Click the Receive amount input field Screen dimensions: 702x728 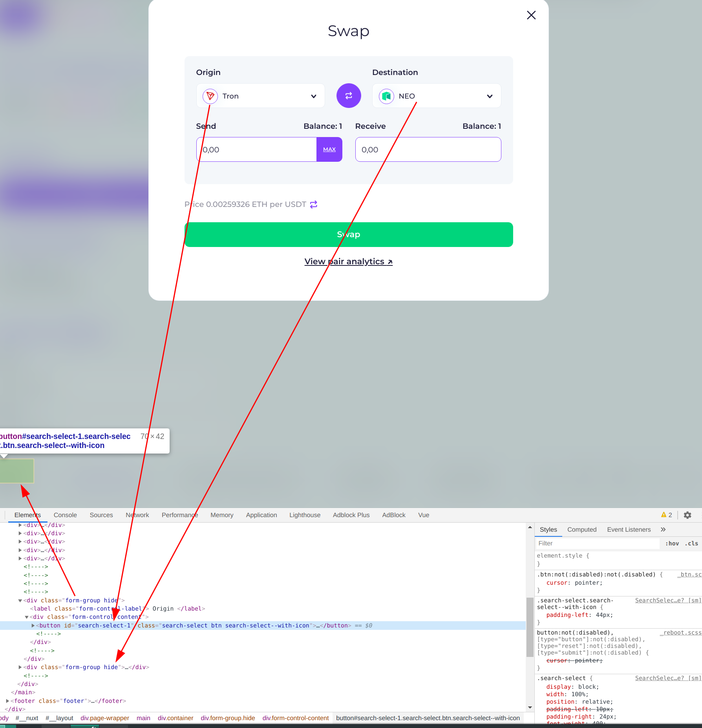click(428, 149)
